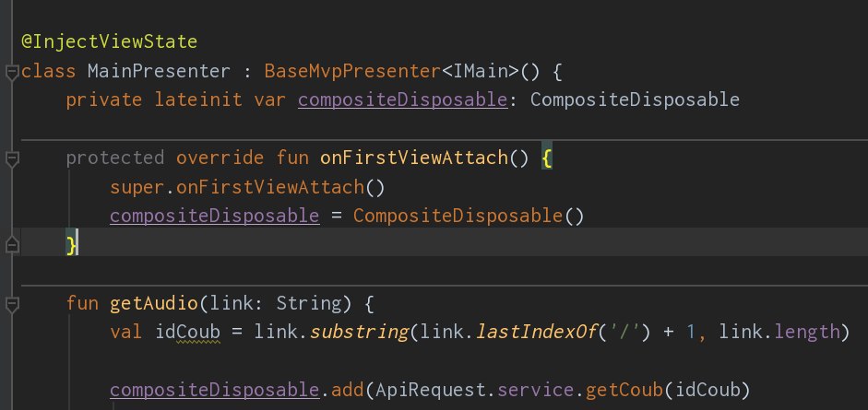This screenshot has height=410, width=868.
Task: Click the MainPresenter class name
Action: (x=159, y=71)
